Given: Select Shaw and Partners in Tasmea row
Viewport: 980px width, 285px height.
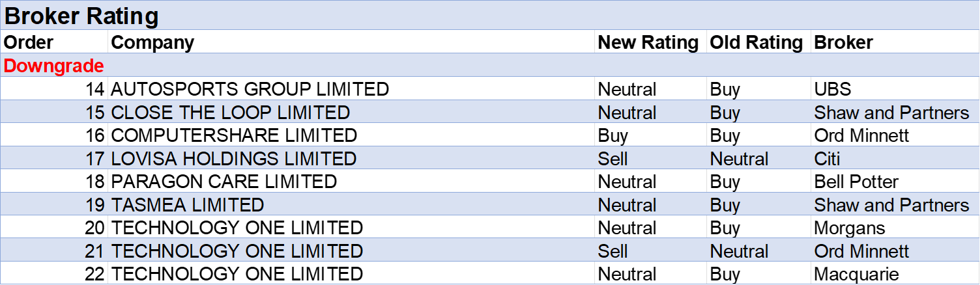Looking at the screenshot, I should (x=891, y=205).
